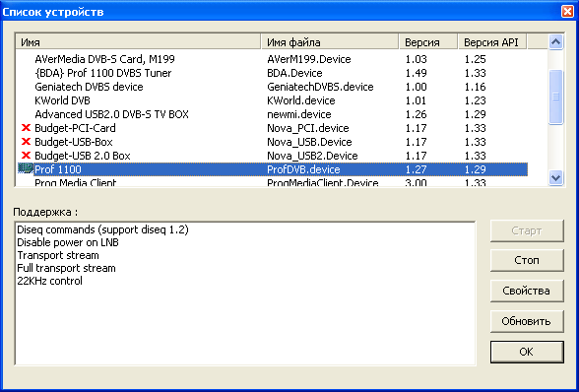Click 'Diseq commands (support diseq 1.2)' line

tap(102, 229)
